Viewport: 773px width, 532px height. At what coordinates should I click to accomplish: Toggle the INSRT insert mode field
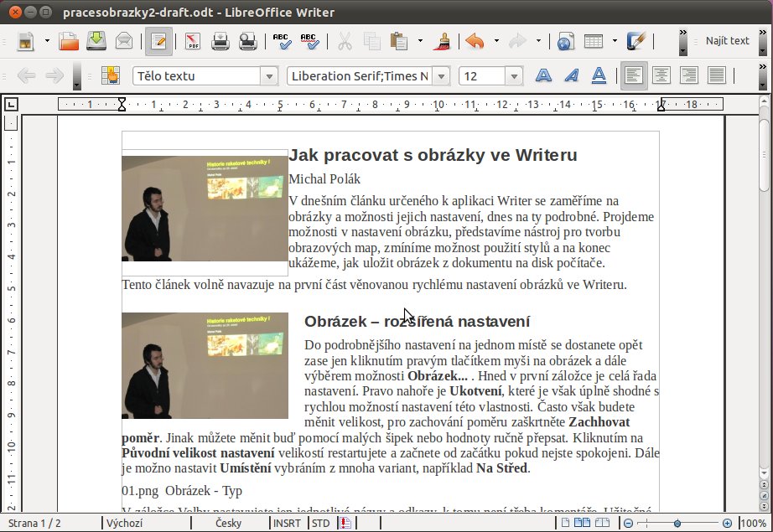[287, 523]
